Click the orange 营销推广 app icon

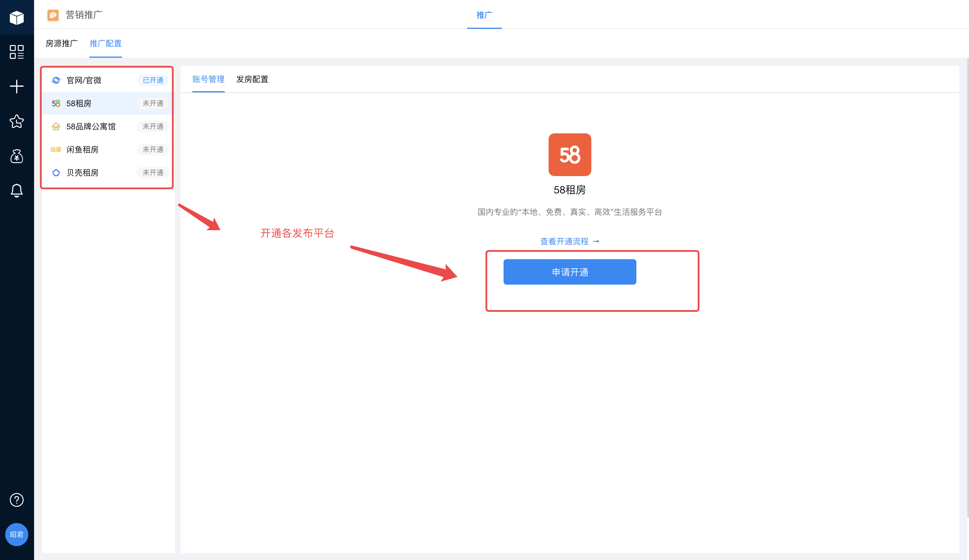tap(53, 15)
